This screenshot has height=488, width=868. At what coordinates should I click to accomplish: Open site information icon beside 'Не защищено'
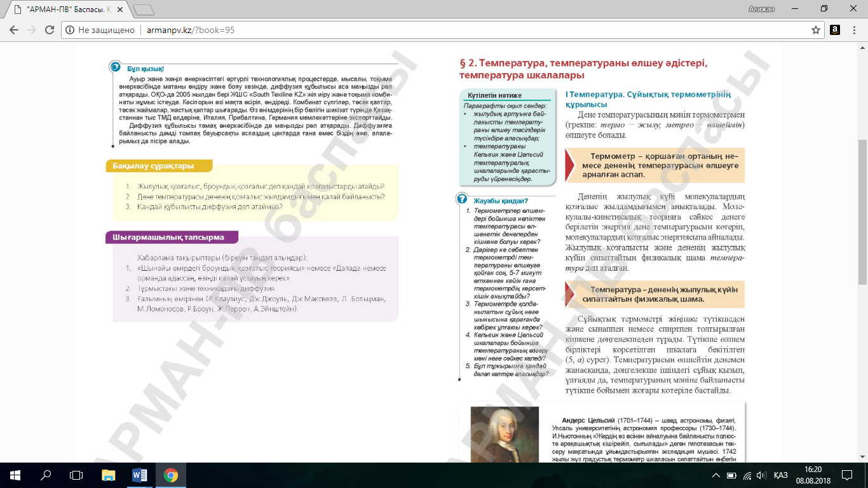70,30
